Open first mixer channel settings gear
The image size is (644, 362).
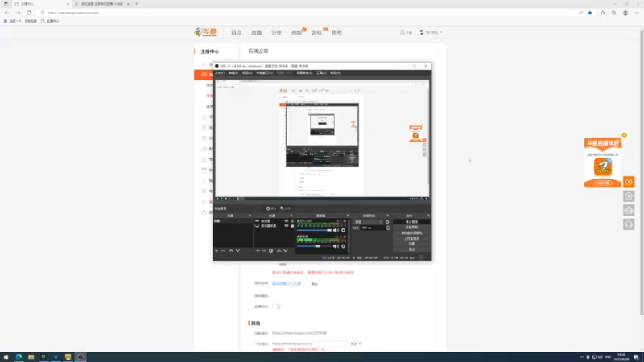(344, 230)
